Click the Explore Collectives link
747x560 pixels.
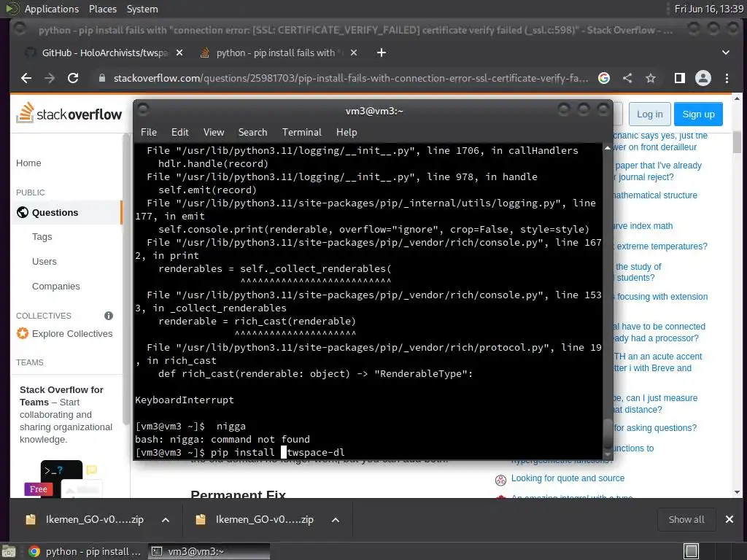[x=72, y=334]
